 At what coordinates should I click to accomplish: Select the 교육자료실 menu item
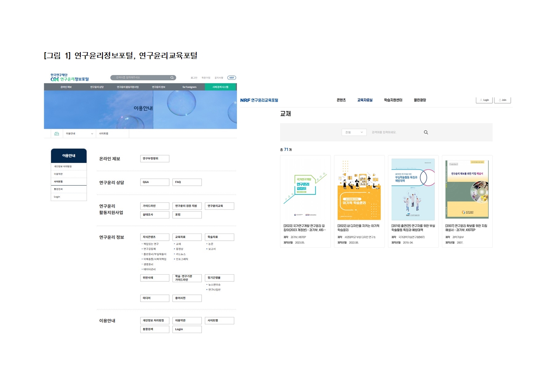coord(365,100)
